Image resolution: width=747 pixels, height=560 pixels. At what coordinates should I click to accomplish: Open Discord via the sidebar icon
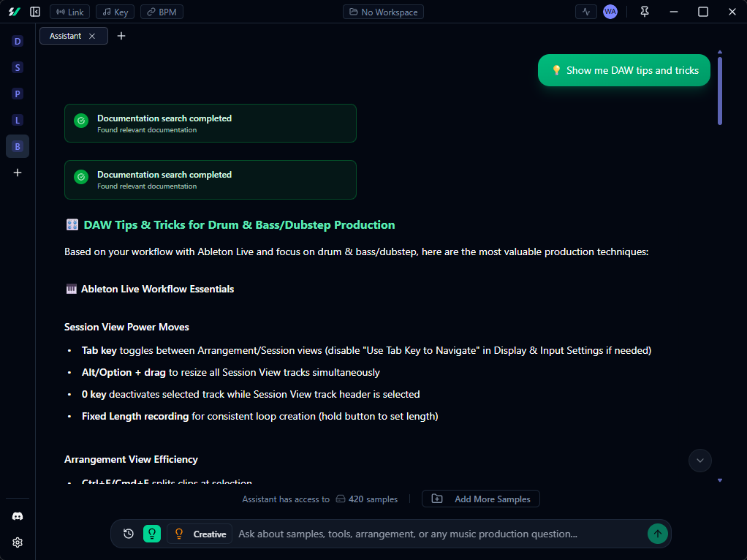click(x=17, y=515)
